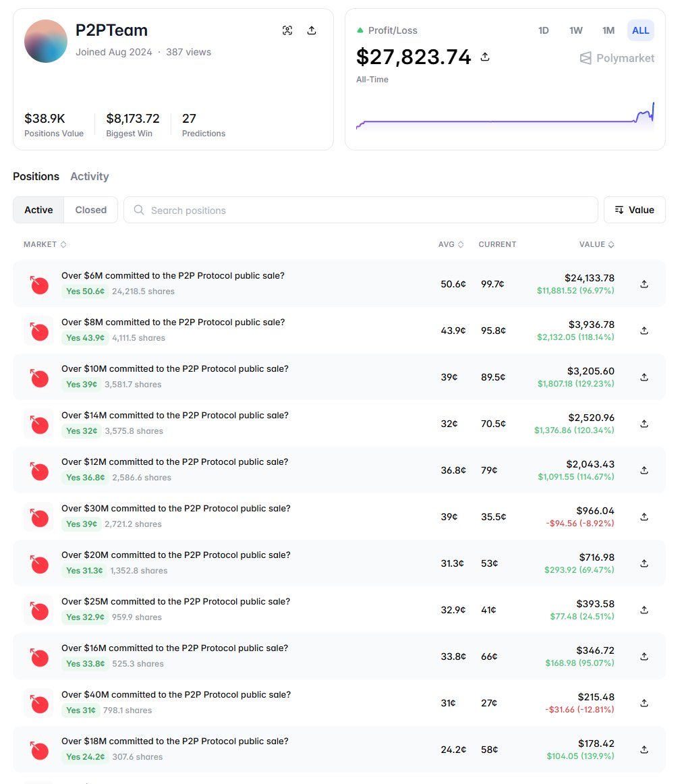Share the Over $12M position

tap(644, 470)
